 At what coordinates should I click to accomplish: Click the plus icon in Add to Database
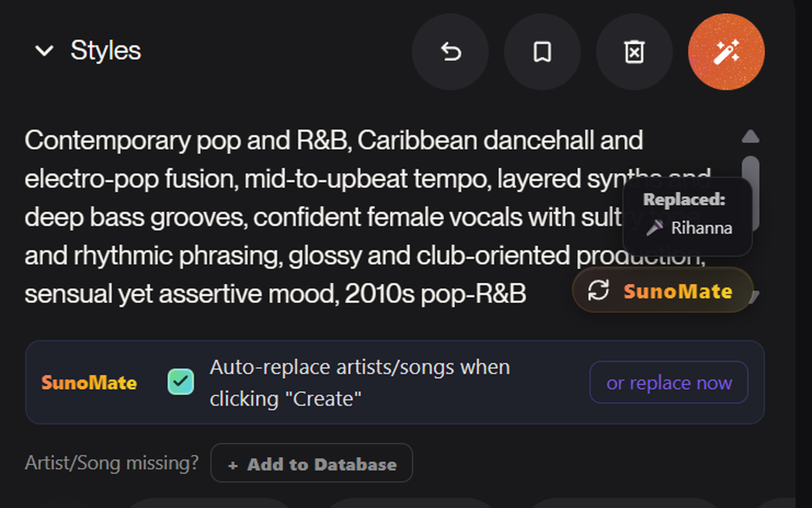[x=233, y=465]
